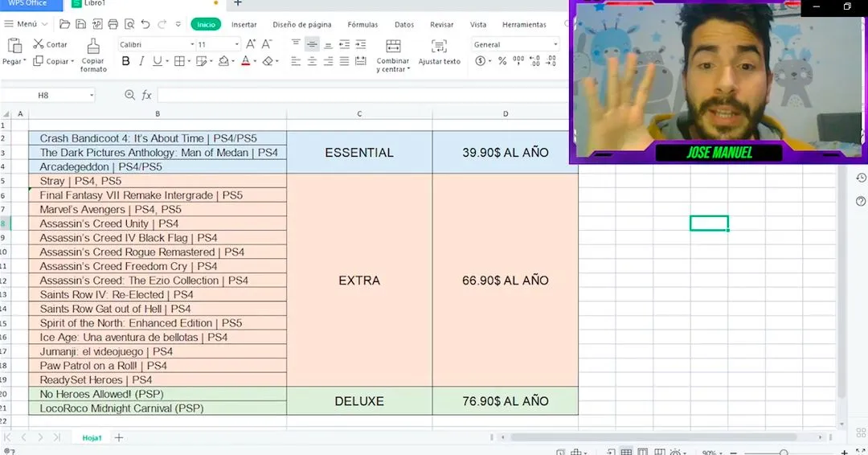Increase indent of cell content
Viewport: 868px width, 455px height.
pyautogui.click(x=361, y=44)
